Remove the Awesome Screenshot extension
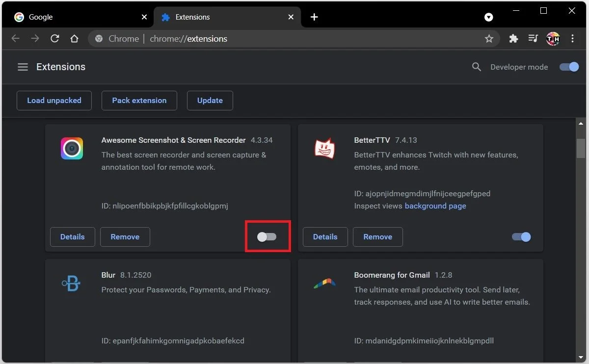589x364 pixels. click(125, 237)
